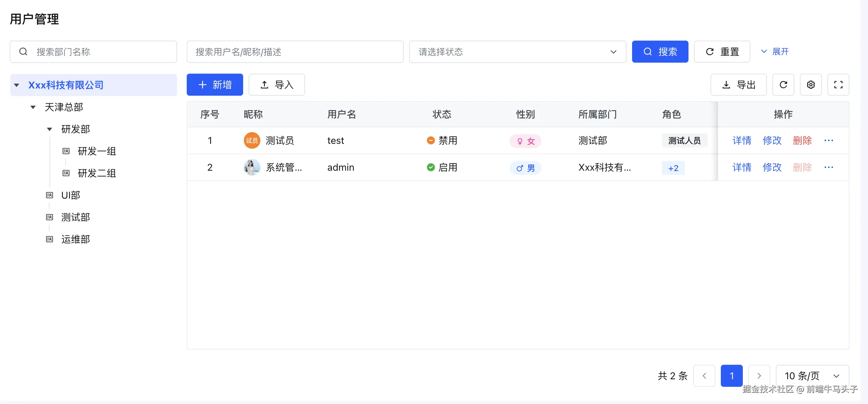Screen dimensions: 868x404
Task: Focus the 搜索用户名/昵称/描述 input field
Action: [x=295, y=52]
